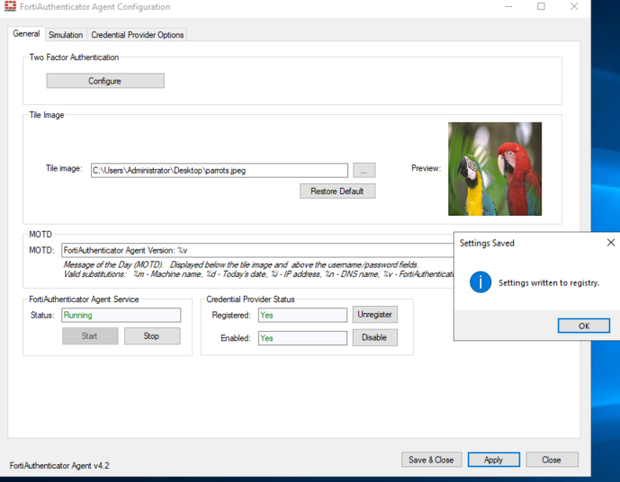Click the 'Registered:' label
Image resolution: width=620 pixels, height=482 pixels.
(x=231, y=315)
